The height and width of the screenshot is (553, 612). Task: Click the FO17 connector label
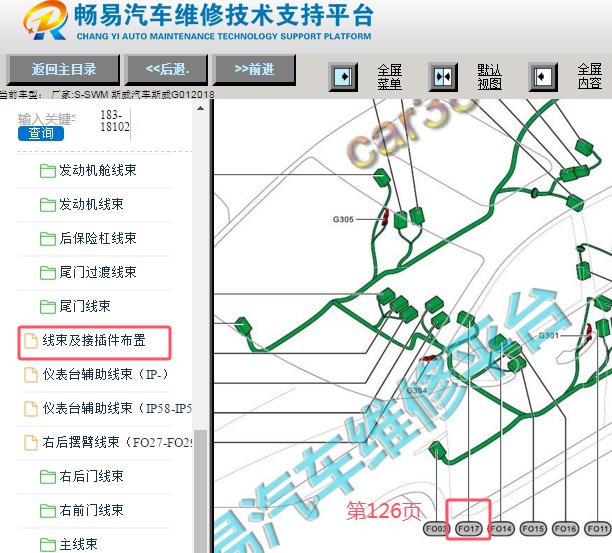(468, 529)
